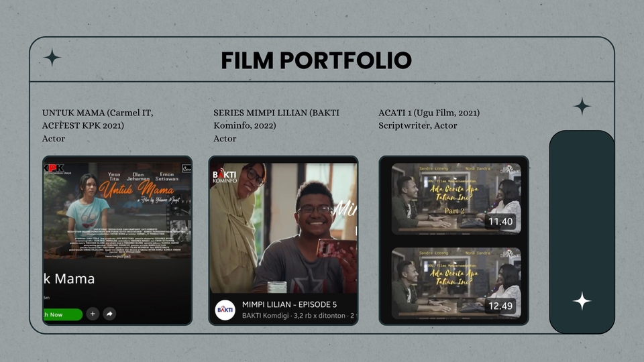
Task: Click the 11.40 duration badge
Action: pyautogui.click(x=500, y=222)
